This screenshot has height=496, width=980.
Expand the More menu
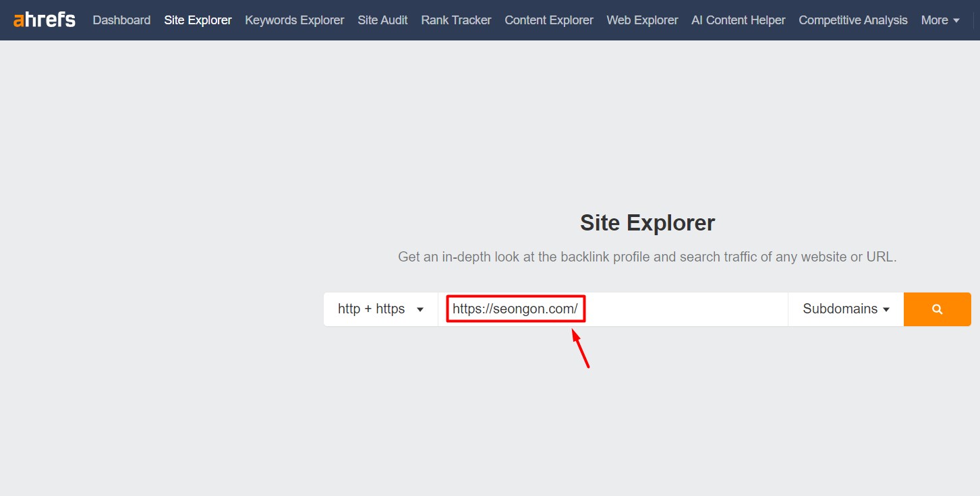[x=940, y=20]
